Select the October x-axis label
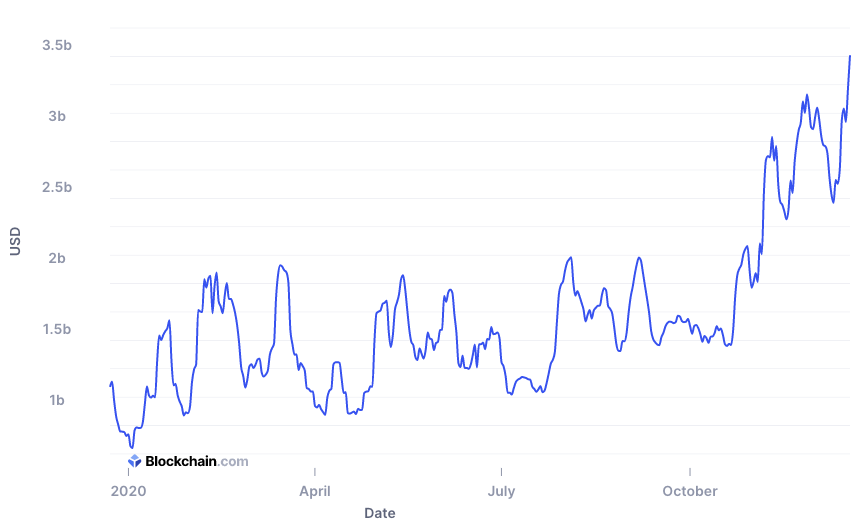 [x=689, y=491]
